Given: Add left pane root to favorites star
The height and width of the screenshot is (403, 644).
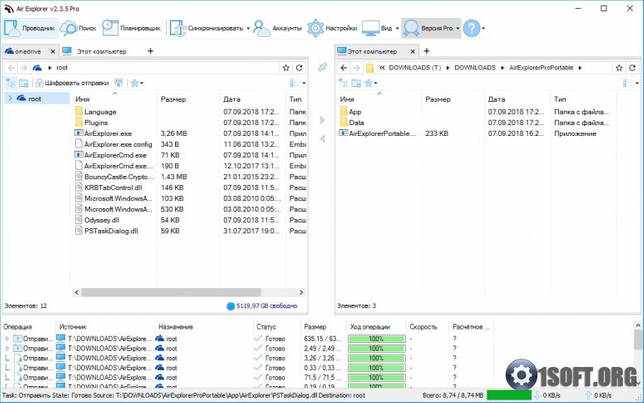Looking at the screenshot, I should click(x=286, y=68).
